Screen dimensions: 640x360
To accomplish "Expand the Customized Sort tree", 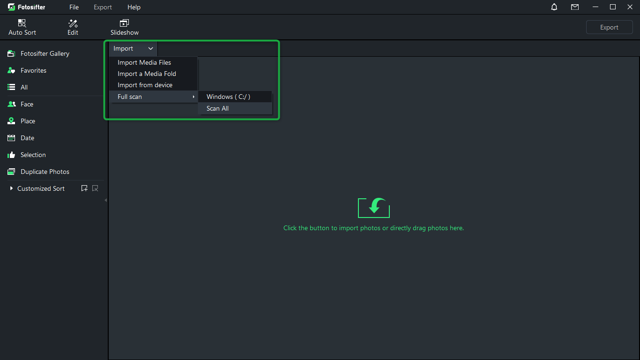I will tap(11, 188).
